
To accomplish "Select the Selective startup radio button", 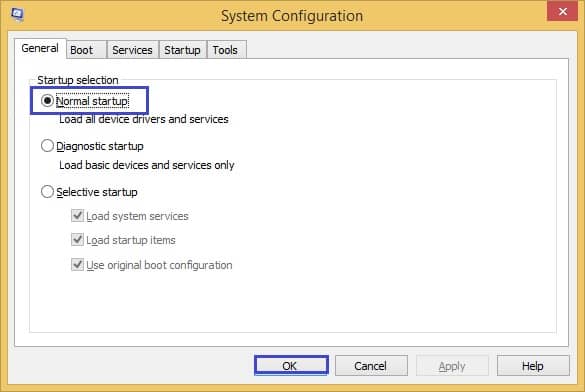I will click(x=47, y=192).
